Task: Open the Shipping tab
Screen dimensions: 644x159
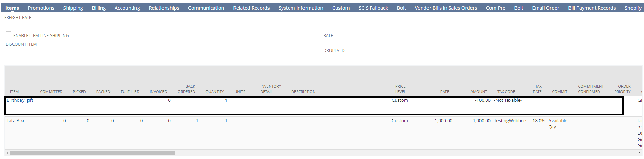Action: click(73, 8)
